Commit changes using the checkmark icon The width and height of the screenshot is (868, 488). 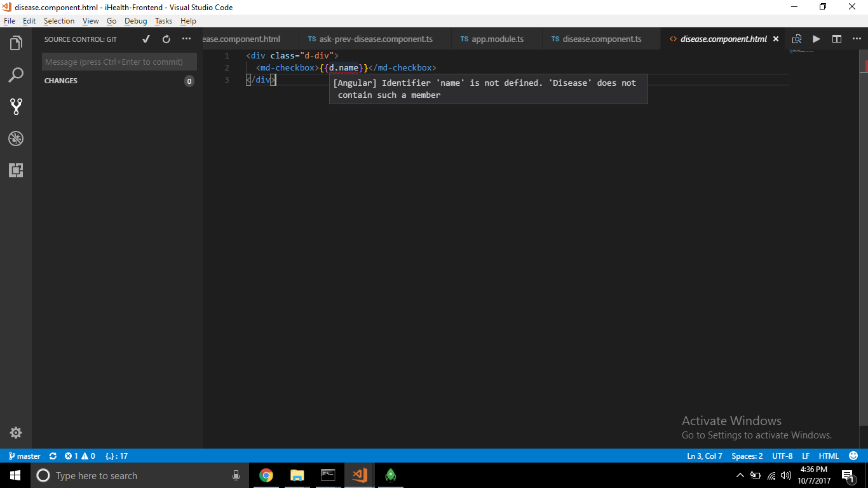tap(146, 39)
